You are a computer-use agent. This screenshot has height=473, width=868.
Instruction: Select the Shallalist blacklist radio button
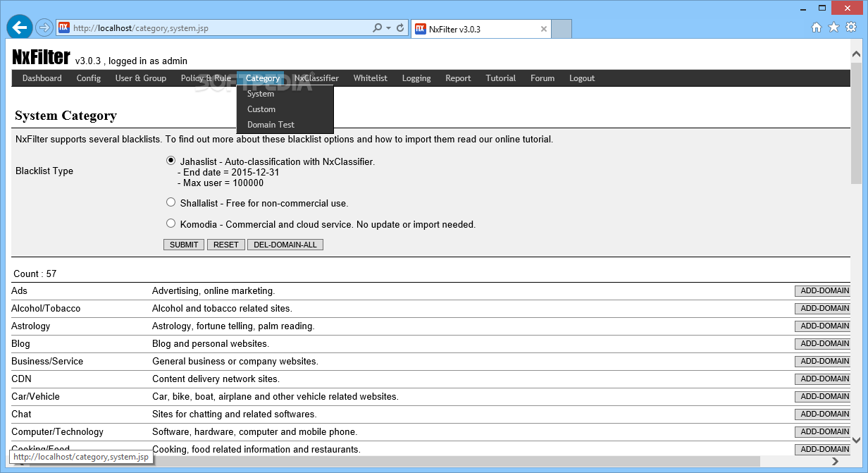pos(170,202)
